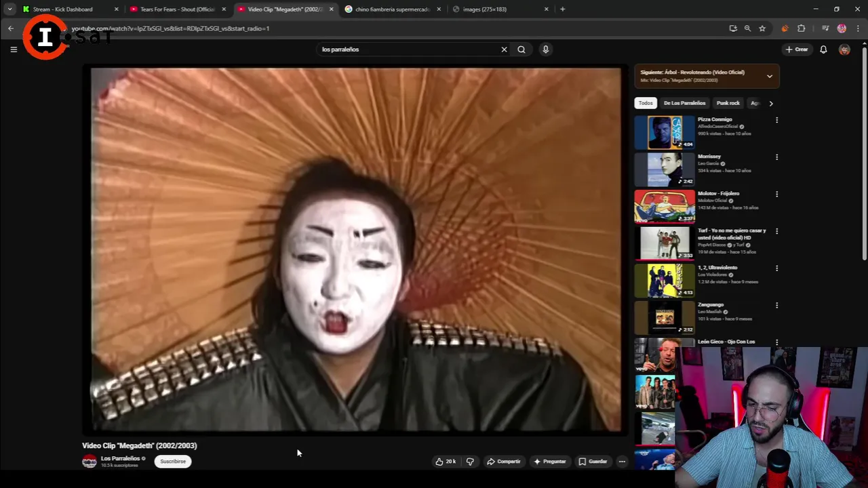Click the search field containing los parraleños
The height and width of the screenshot is (488, 868).
coord(407,49)
